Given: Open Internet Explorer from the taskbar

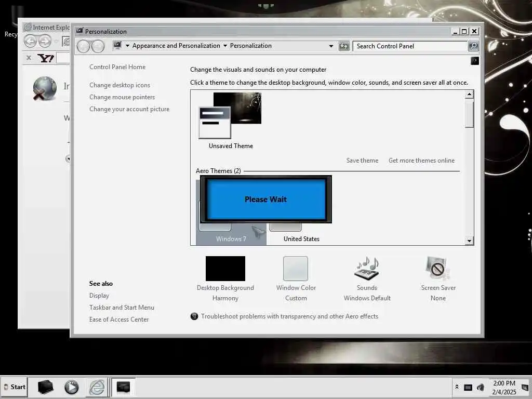Looking at the screenshot, I should click(97, 387).
